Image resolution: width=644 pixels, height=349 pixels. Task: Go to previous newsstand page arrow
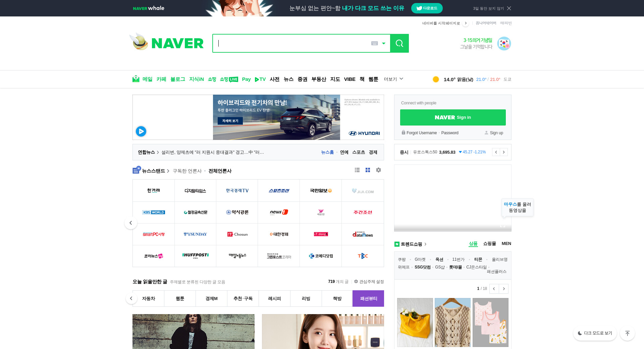click(131, 223)
